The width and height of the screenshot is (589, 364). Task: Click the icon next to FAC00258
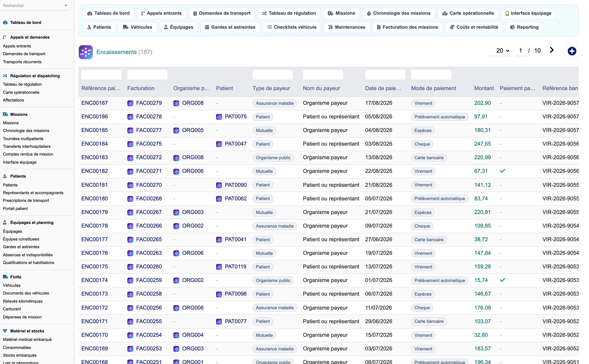[x=130, y=294]
